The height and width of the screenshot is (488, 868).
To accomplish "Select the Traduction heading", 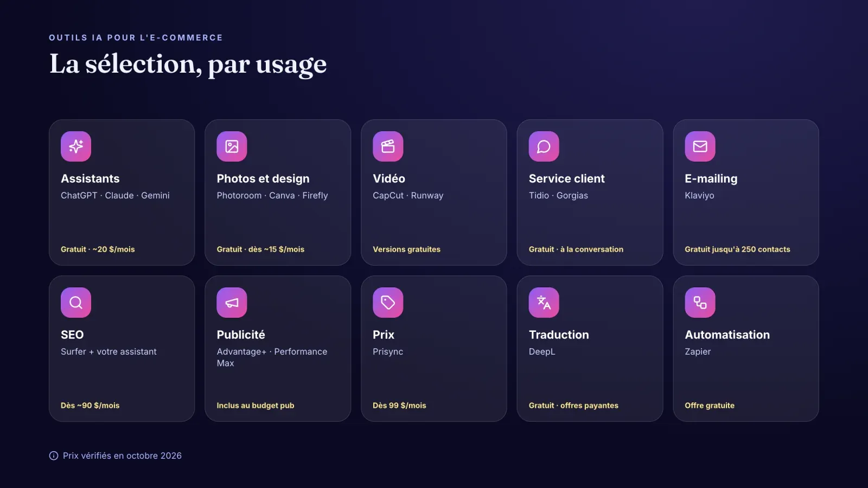I will (x=559, y=335).
